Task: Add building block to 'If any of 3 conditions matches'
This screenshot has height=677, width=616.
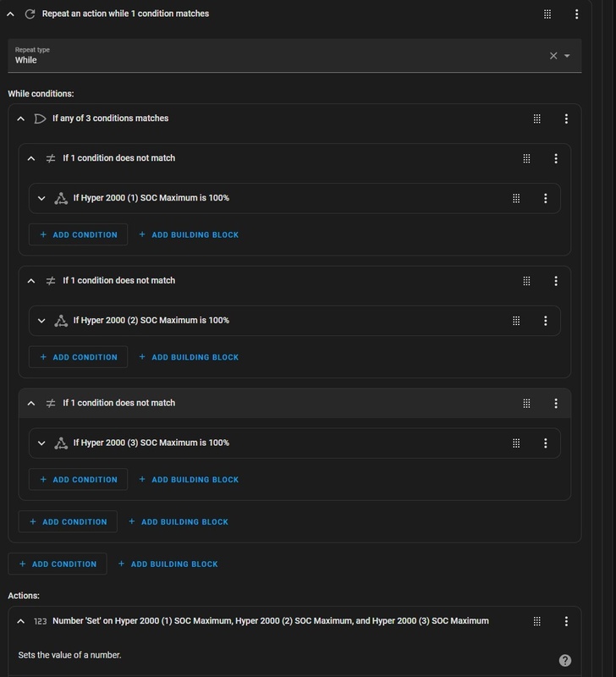Action: [x=179, y=521]
